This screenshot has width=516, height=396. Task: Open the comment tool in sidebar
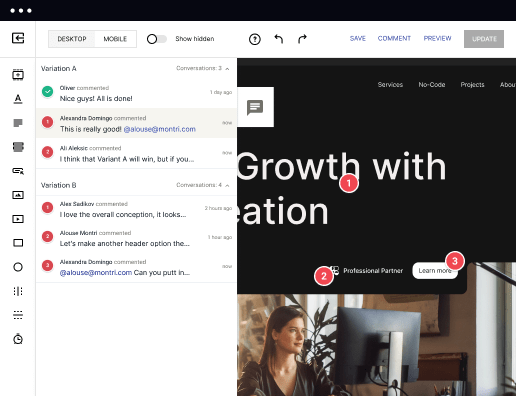click(x=18, y=123)
